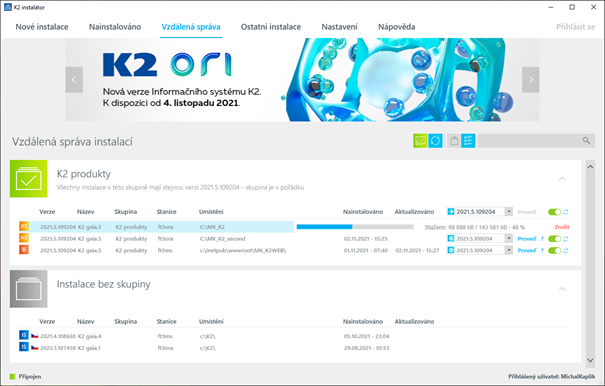Click Přihlásit se link
Viewport: 605px width, 386px height.
[x=576, y=27]
